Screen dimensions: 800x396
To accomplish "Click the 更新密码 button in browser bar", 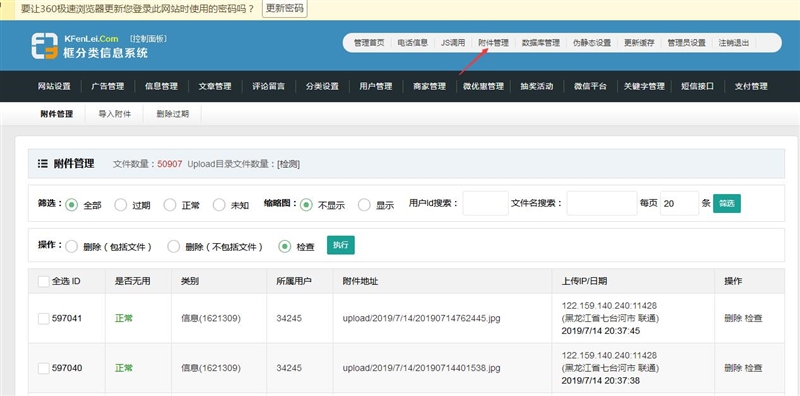I will click(285, 9).
